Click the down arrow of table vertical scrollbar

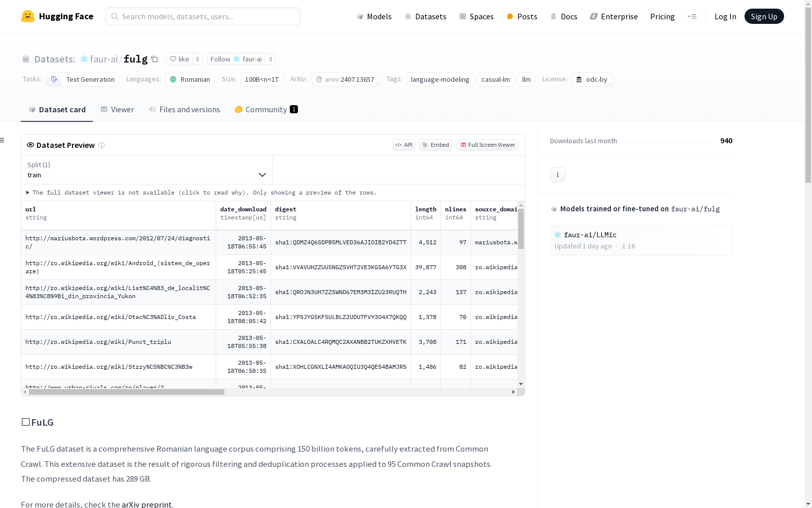pyautogui.click(x=521, y=384)
